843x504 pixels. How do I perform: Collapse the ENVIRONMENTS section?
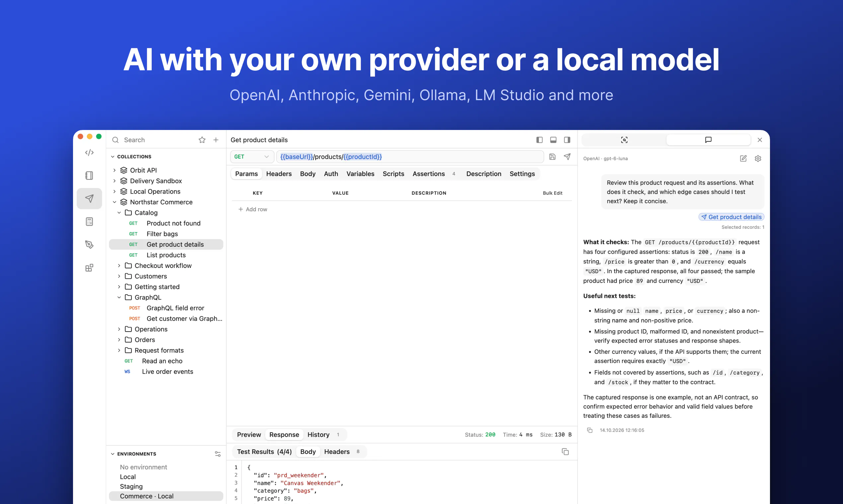113,454
